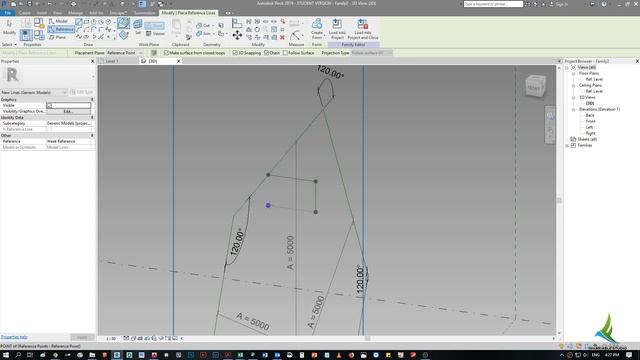This screenshot has height=360, width=640.
Task: Collapse the Ceiling Plans node
Action: (573, 85)
